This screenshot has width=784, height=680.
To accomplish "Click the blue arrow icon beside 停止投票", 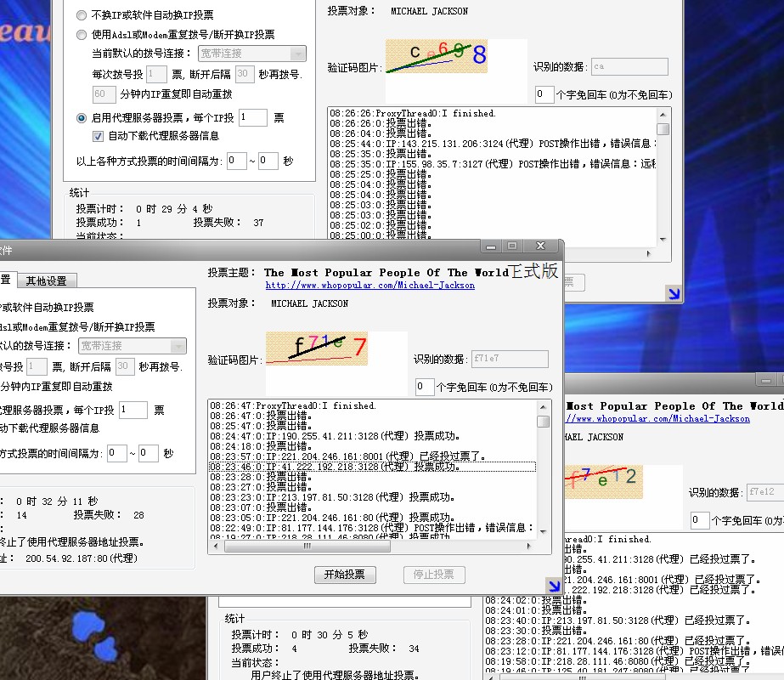I will coord(553,584).
